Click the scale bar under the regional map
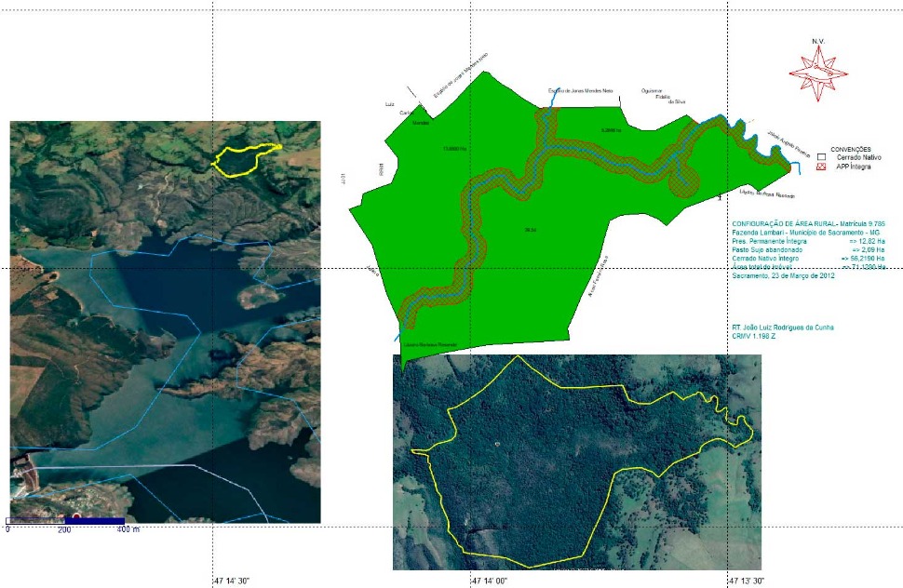The image size is (903, 588). 66,520
